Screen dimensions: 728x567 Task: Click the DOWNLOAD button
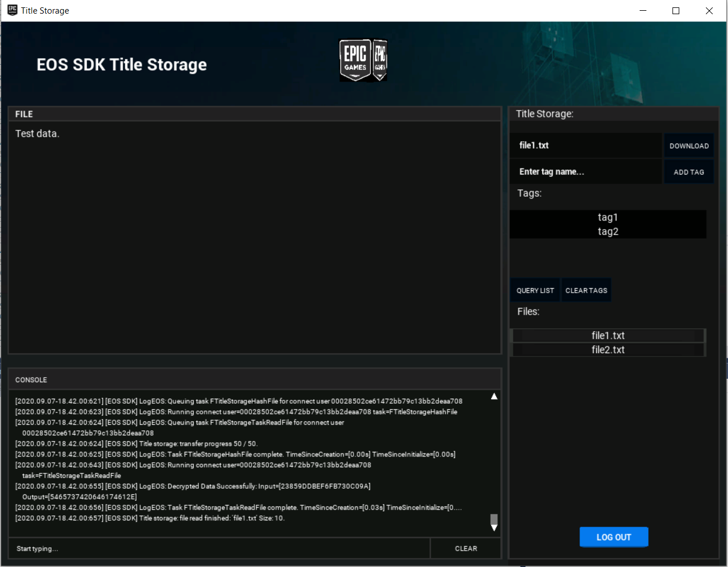pos(688,146)
